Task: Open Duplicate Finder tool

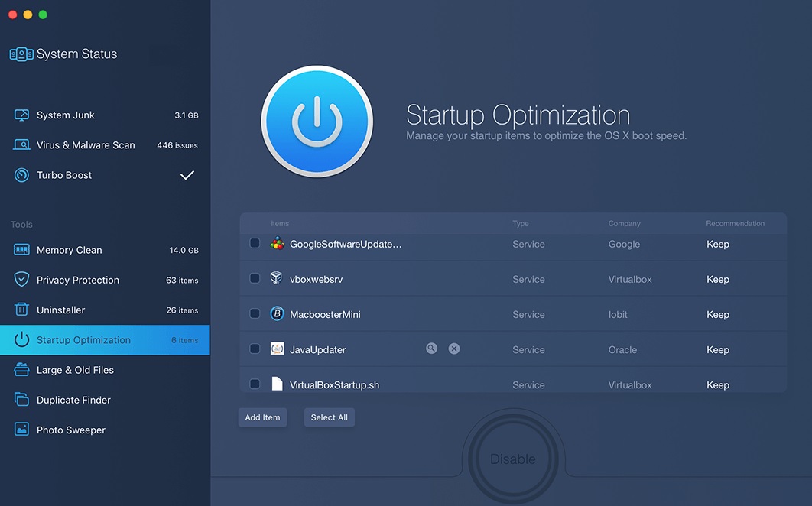Action: pos(105,400)
